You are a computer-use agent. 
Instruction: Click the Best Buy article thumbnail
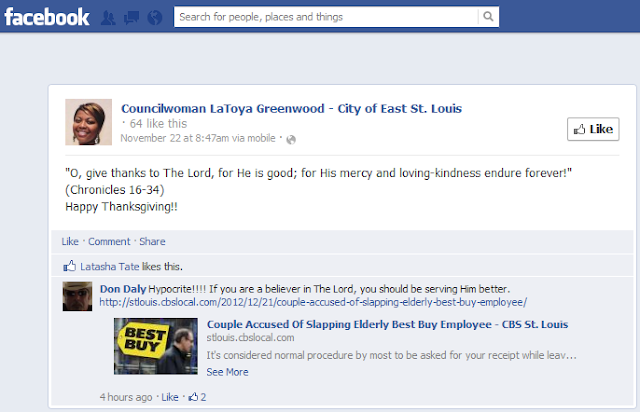(x=156, y=346)
